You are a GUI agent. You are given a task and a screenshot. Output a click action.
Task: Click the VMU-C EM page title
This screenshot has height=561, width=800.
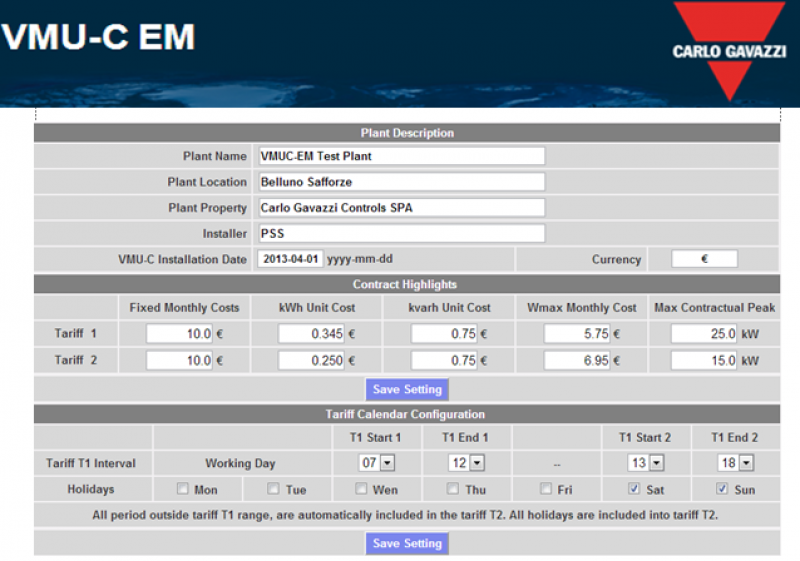98,37
